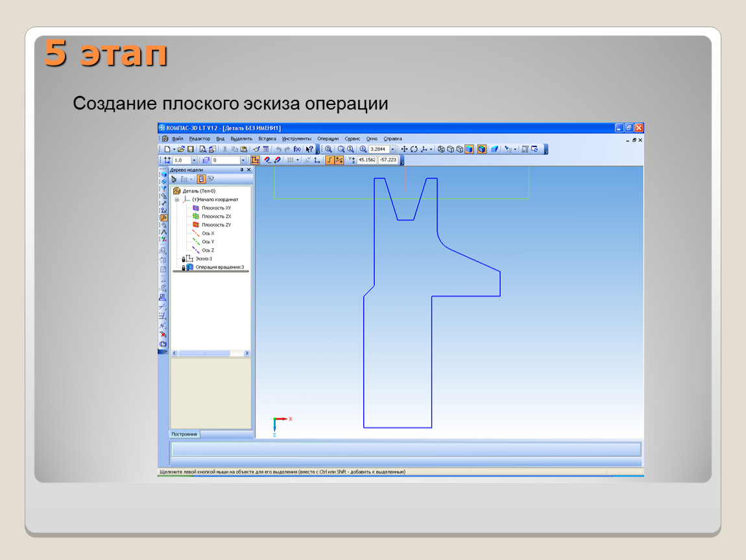
Task: Open the layer number dropdown showing 0
Action: click(x=243, y=160)
